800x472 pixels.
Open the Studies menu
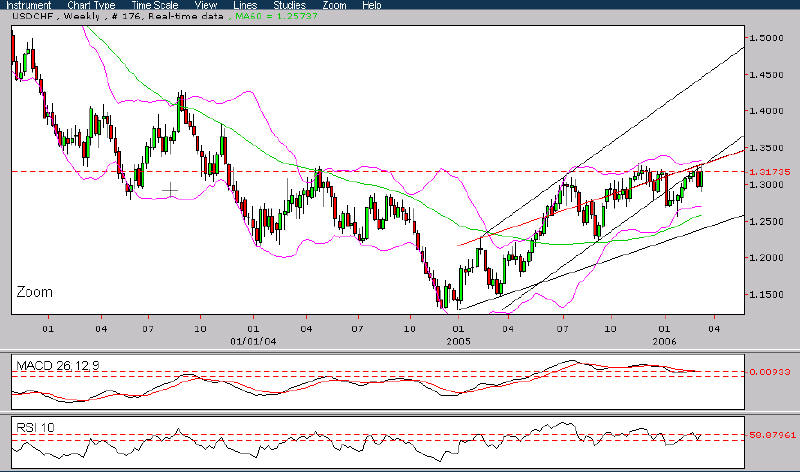[289, 5]
